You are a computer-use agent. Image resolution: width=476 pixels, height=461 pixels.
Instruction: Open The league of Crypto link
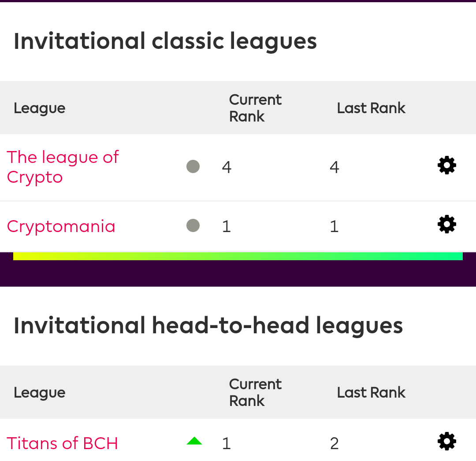63,167
